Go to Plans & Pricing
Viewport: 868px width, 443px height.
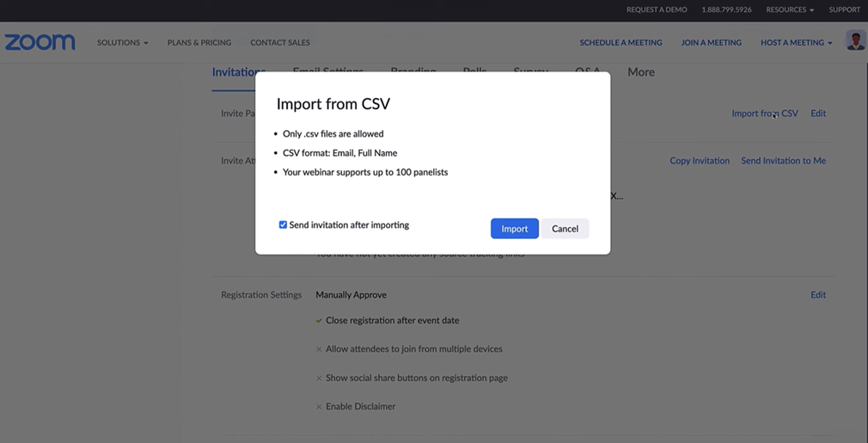click(x=199, y=42)
